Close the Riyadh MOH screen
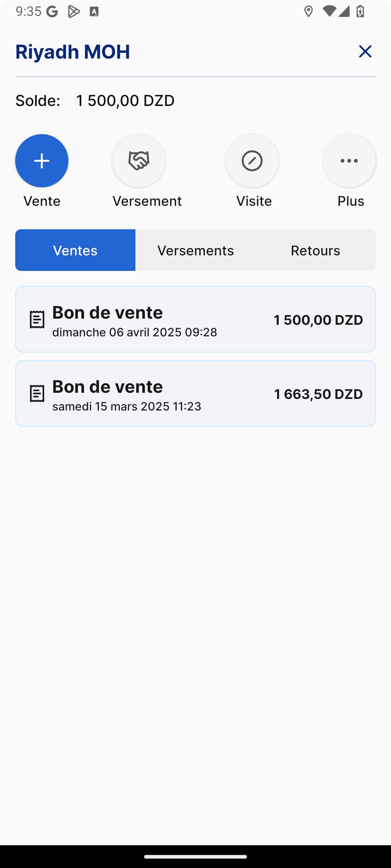 (x=365, y=51)
